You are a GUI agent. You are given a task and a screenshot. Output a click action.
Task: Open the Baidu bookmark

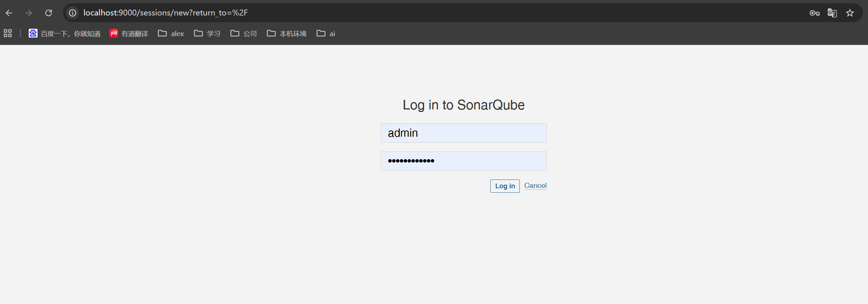click(65, 34)
